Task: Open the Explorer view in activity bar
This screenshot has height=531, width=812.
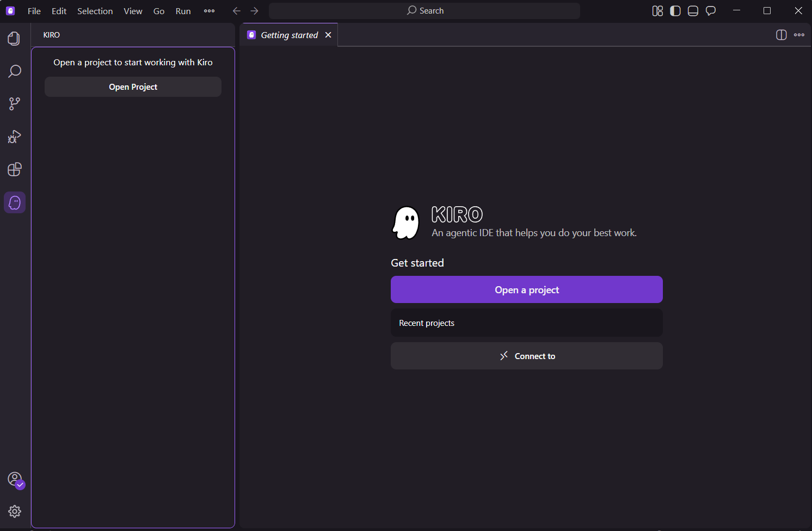Action: pos(15,39)
